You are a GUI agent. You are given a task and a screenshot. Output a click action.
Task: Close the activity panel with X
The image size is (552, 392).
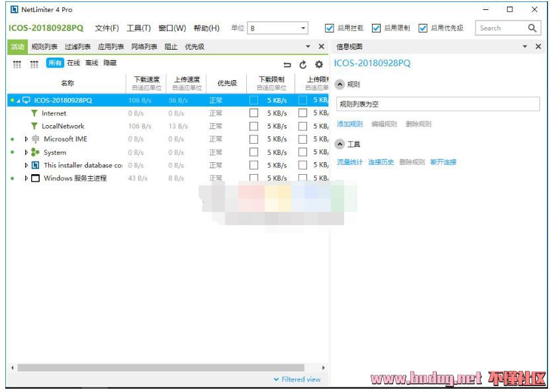[x=322, y=46]
